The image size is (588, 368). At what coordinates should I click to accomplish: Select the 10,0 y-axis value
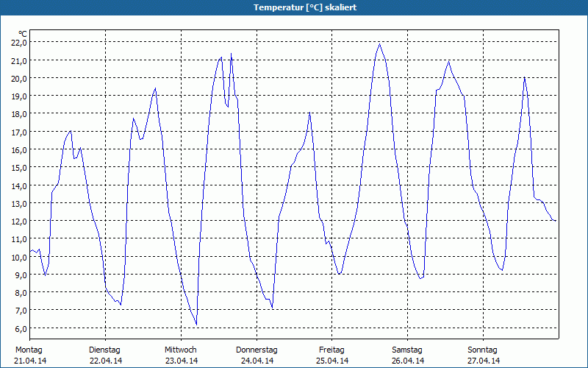tap(19, 257)
